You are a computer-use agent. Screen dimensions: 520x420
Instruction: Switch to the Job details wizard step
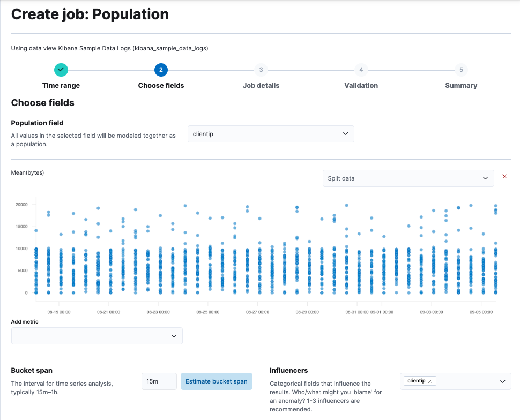pyautogui.click(x=261, y=85)
